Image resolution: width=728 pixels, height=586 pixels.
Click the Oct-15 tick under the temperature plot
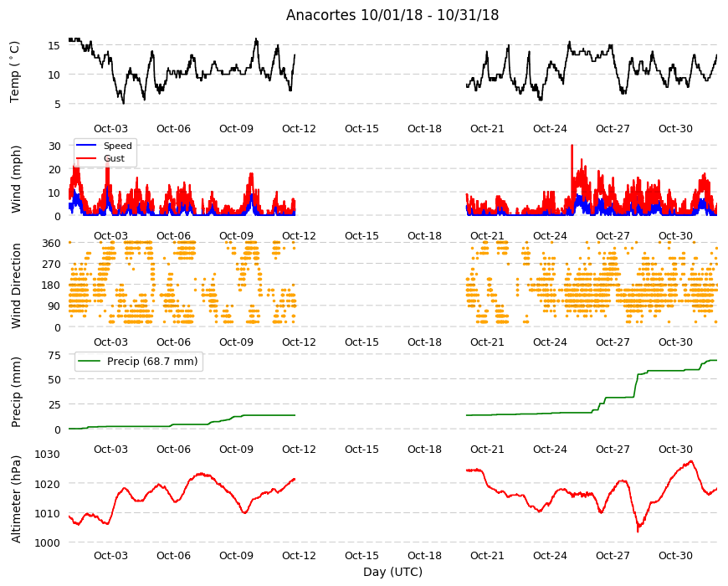[361, 129]
